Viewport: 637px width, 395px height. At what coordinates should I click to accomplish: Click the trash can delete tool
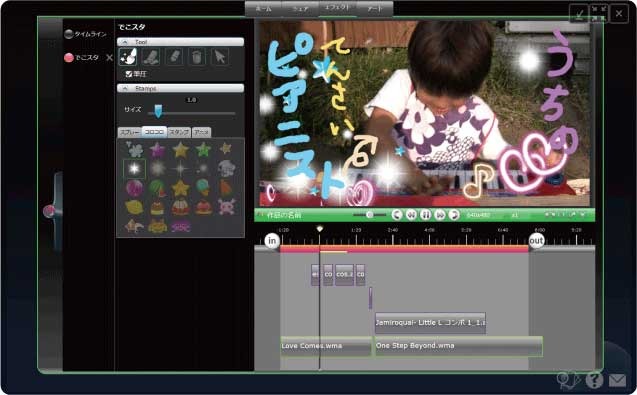click(197, 57)
